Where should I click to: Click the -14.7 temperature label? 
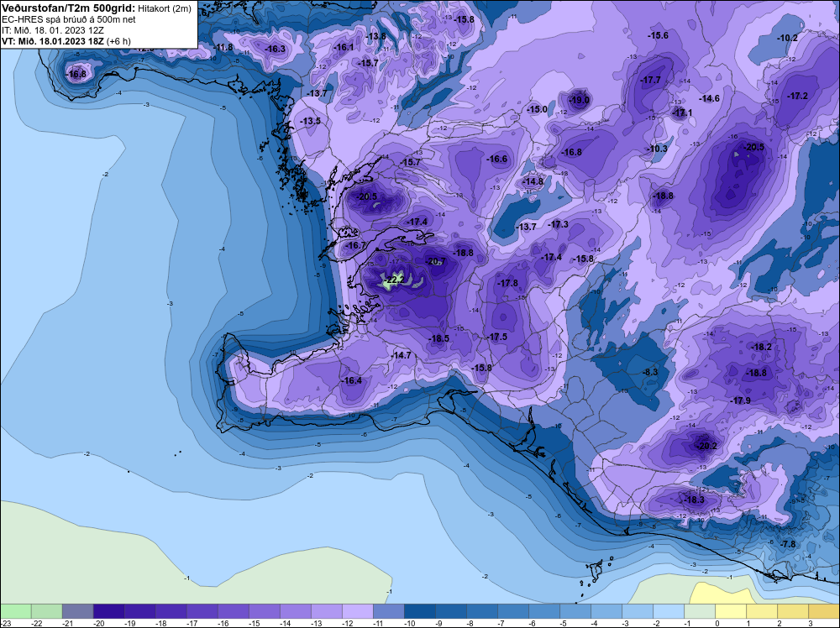pyautogui.click(x=402, y=355)
